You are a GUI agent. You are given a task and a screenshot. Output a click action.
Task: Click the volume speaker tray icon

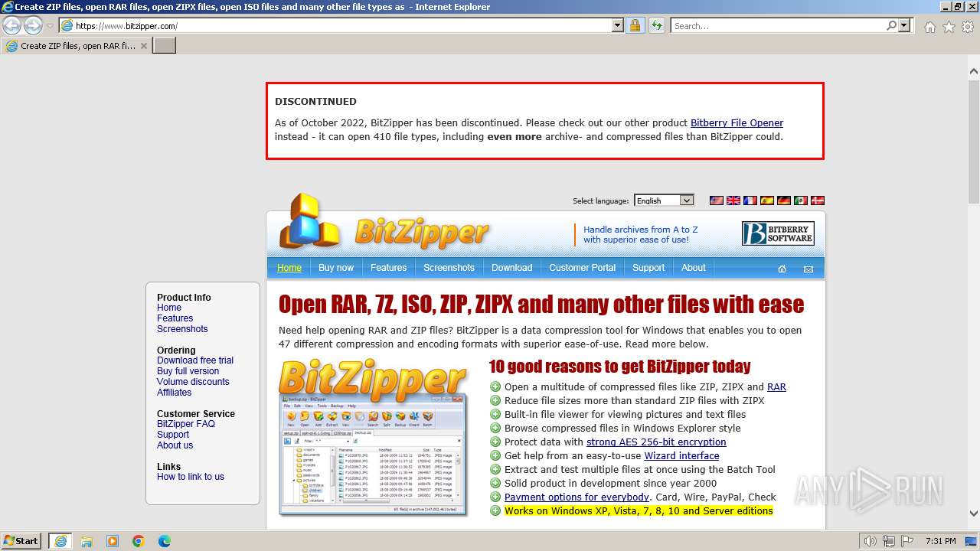[871, 541]
